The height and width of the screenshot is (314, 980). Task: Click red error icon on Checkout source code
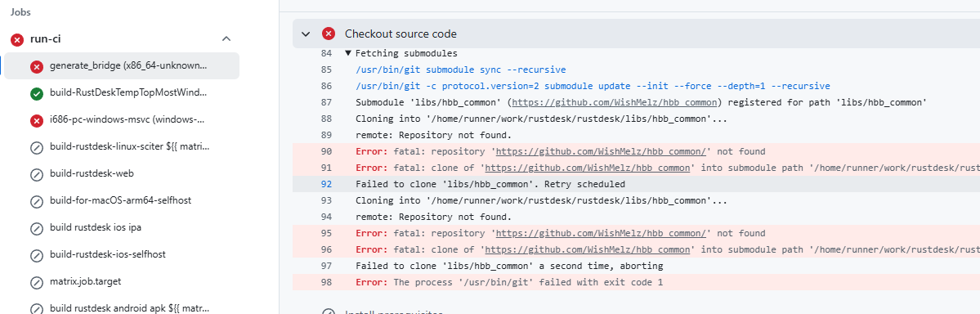(x=328, y=34)
